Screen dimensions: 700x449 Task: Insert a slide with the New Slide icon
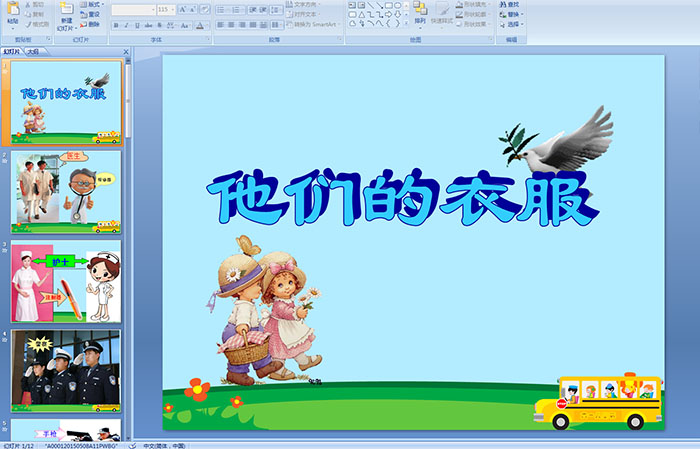(x=67, y=8)
